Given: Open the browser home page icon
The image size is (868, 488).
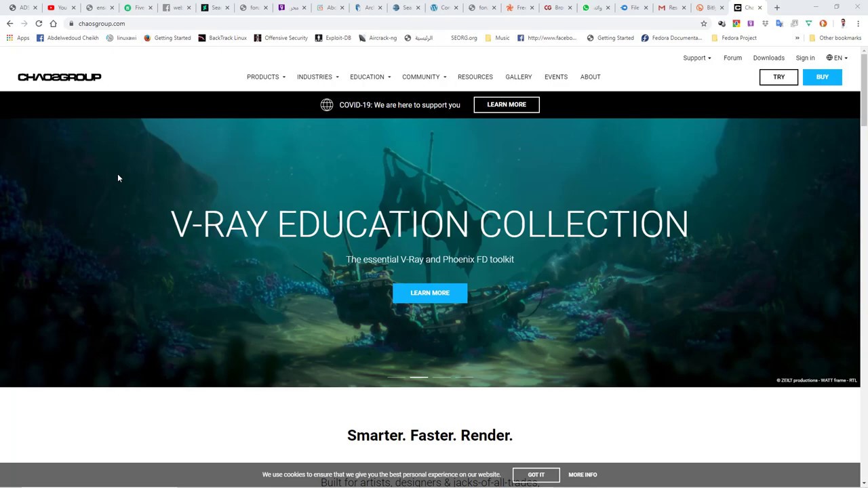Looking at the screenshot, I should tap(53, 24).
